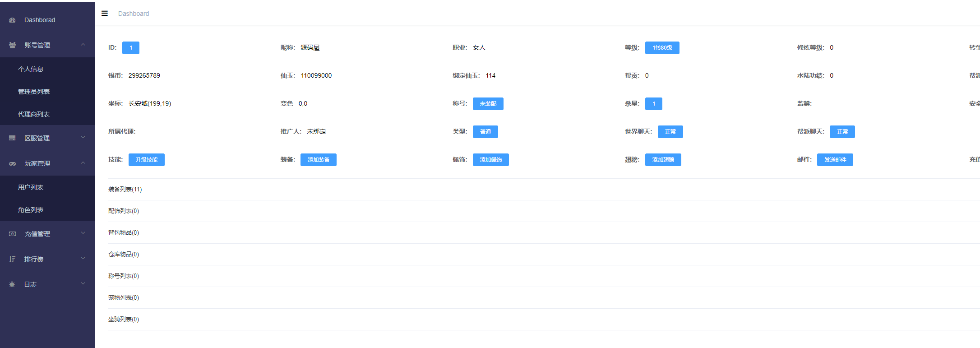Open 用户列表 in the sidebar
The image size is (980, 348).
[x=31, y=187]
